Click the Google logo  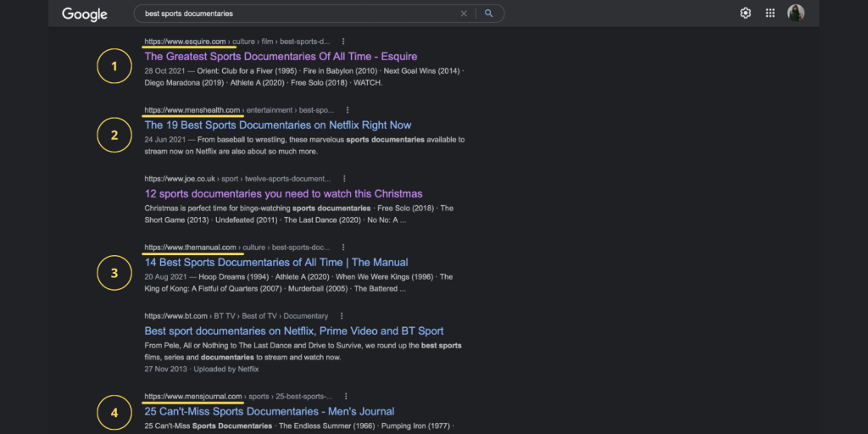pos(85,14)
